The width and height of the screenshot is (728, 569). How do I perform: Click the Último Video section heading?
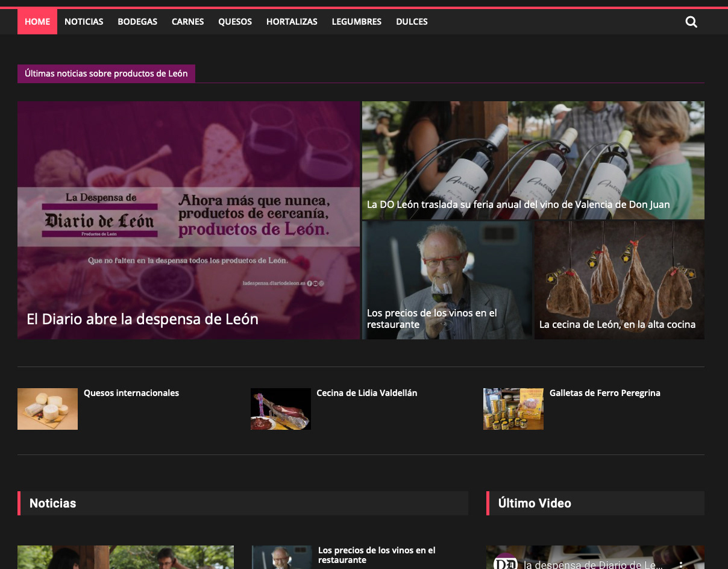(x=535, y=503)
